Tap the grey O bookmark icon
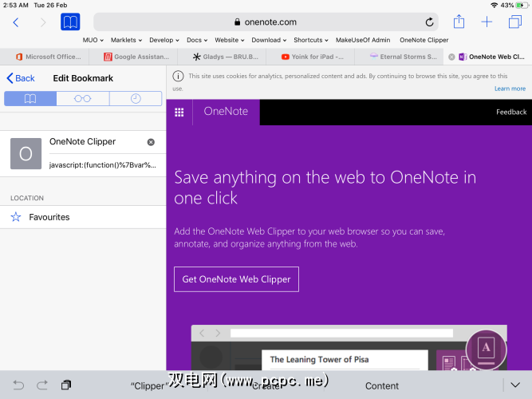This screenshot has width=532, height=399. point(26,153)
